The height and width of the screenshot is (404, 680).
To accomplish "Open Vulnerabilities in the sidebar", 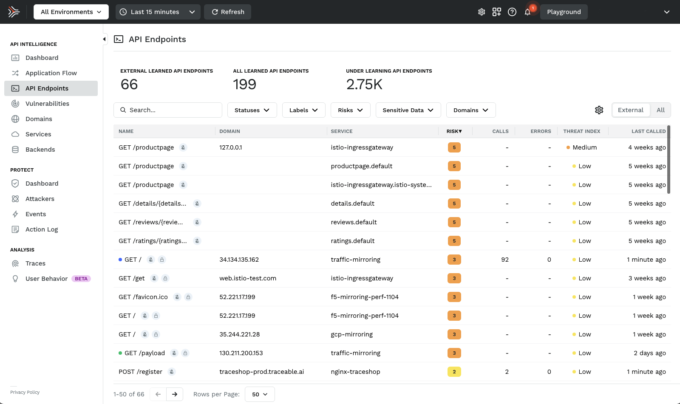I will tap(47, 103).
